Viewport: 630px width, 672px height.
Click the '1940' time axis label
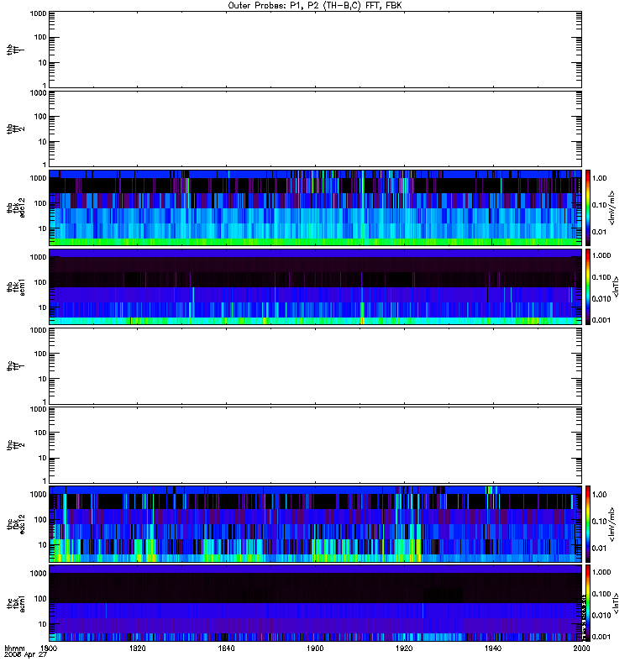click(x=493, y=648)
